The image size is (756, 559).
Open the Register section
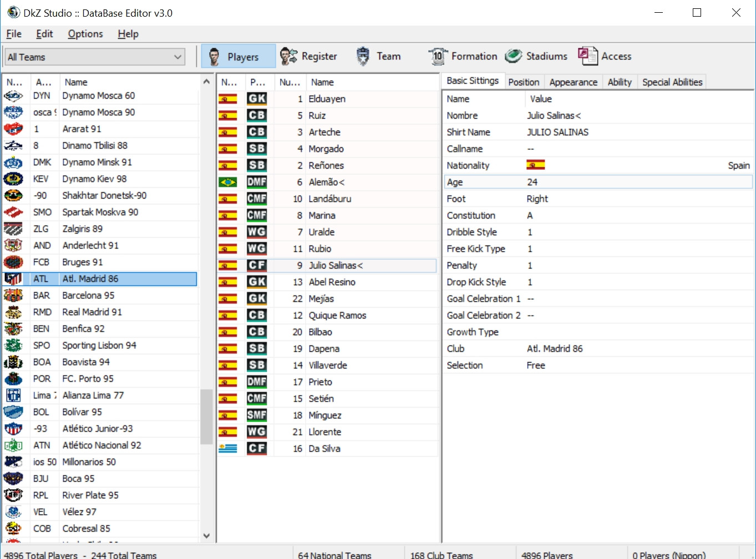point(309,56)
